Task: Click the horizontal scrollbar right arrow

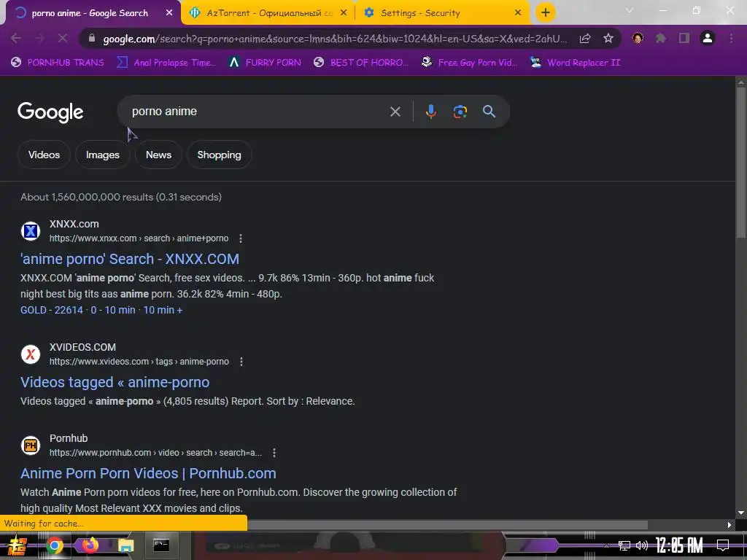Action: coord(729,525)
